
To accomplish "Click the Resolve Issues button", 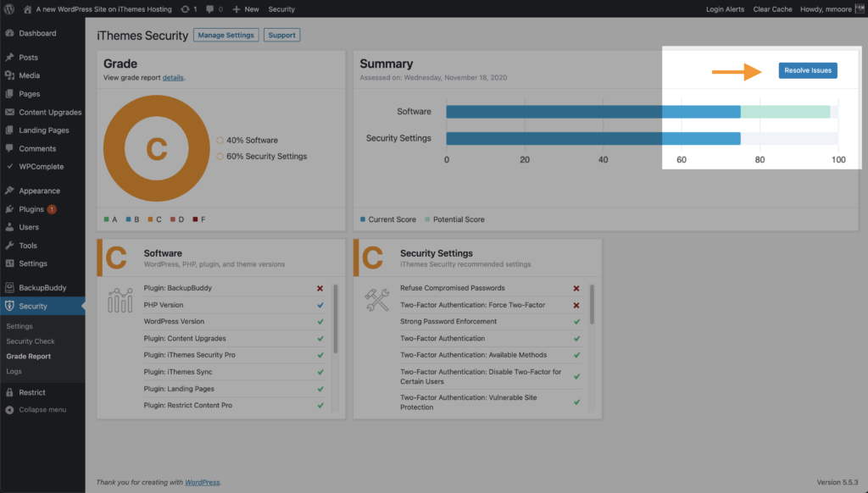I will (808, 70).
